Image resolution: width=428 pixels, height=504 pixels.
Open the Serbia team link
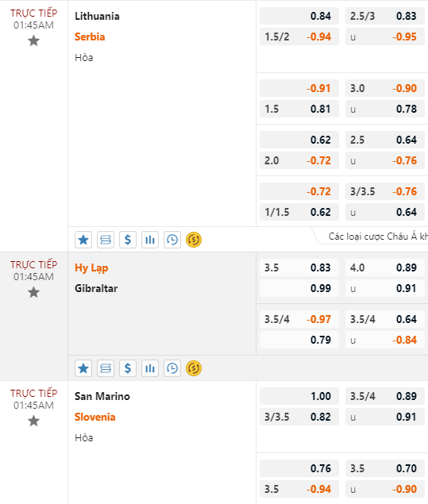click(90, 37)
